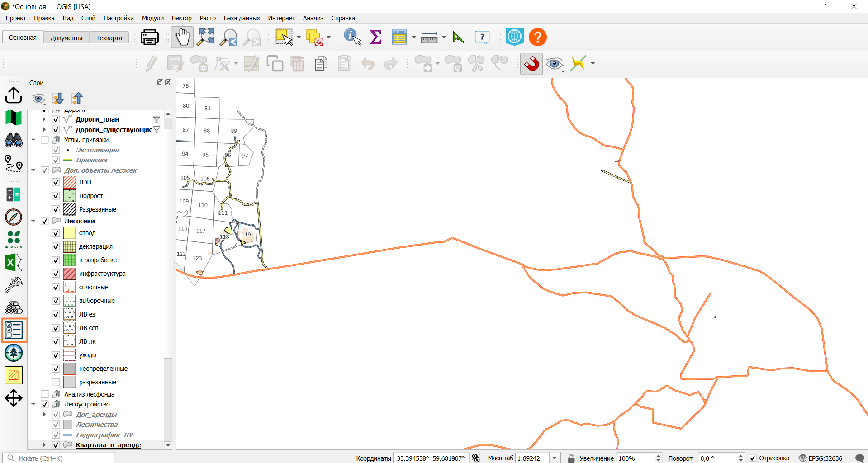The width and height of the screenshot is (868, 463).
Task: Enable the snapping magnet tool
Action: point(531,64)
